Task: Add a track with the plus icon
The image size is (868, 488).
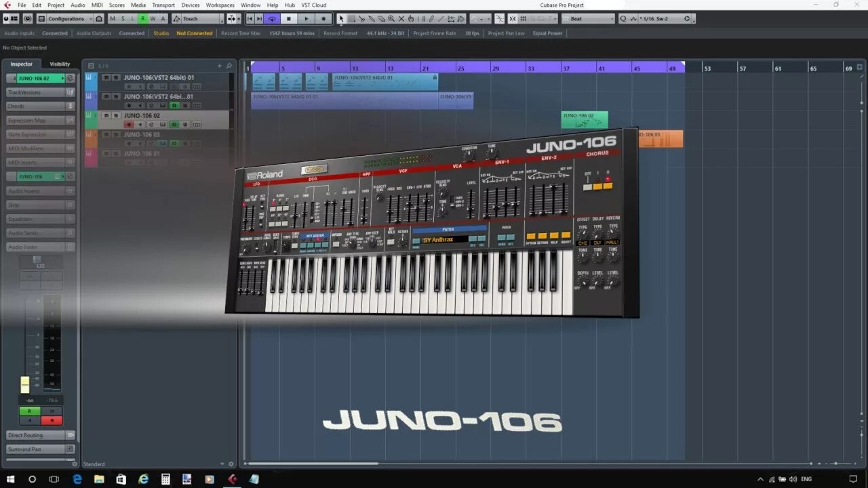Action: [219, 66]
